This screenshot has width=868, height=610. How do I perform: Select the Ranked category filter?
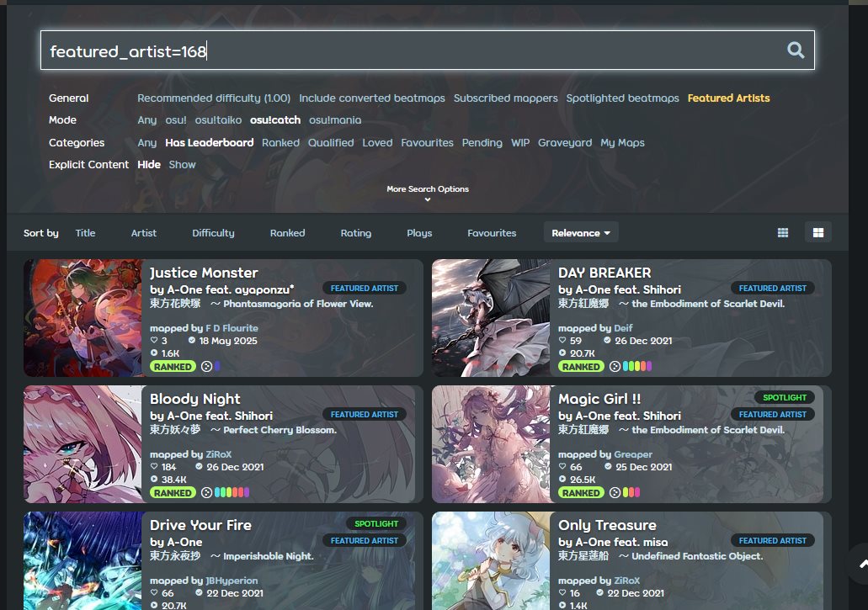click(x=280, y=143)
